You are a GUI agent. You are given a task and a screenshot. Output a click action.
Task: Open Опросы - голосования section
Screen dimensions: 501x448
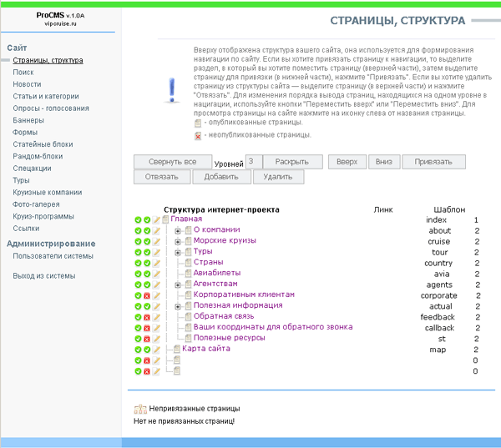click(51, 108)
